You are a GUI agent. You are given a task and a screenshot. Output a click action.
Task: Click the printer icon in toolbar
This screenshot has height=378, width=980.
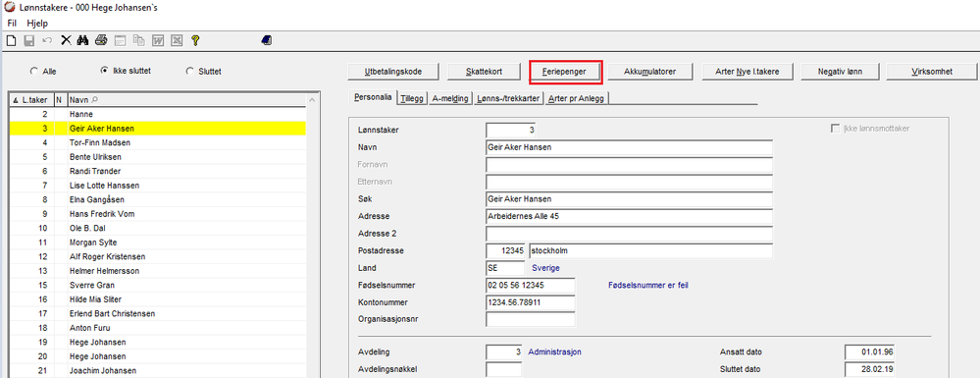point(101,40)
